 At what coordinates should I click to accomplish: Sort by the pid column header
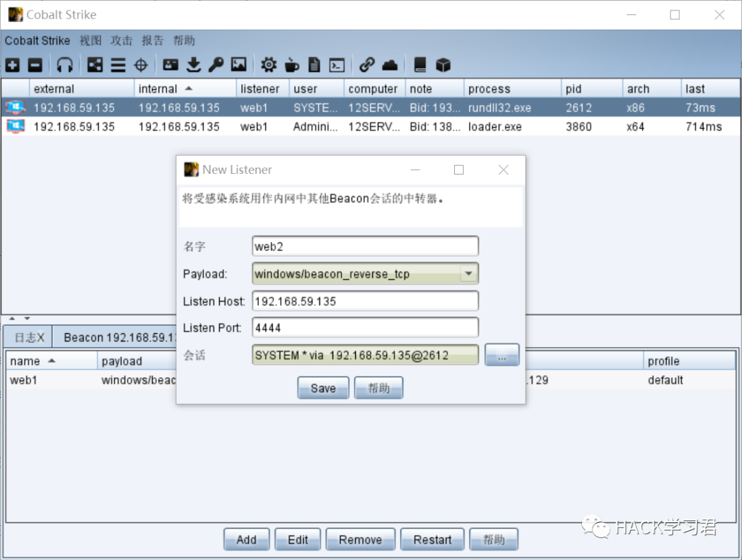tap(592, 89)
